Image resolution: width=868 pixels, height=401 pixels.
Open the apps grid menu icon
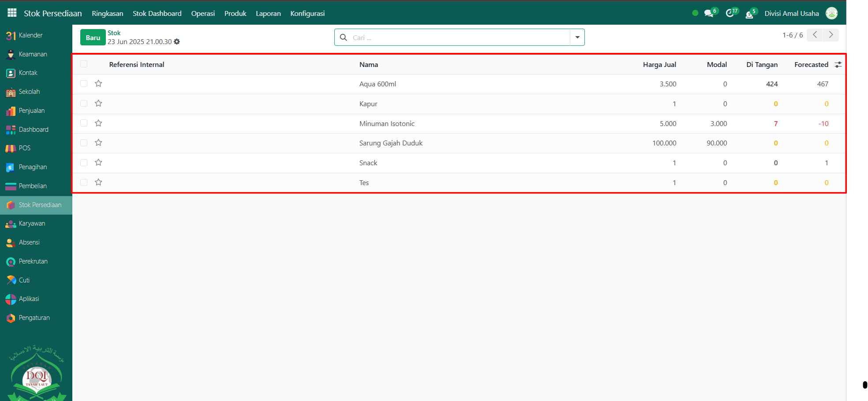pyautogui.click(x=12, y=13)
